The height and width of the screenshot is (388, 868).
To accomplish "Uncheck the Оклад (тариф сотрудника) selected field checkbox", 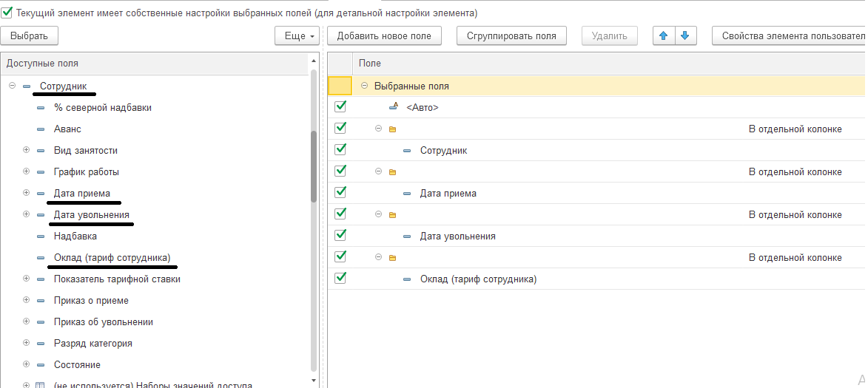I will click(x=340, y=279).
